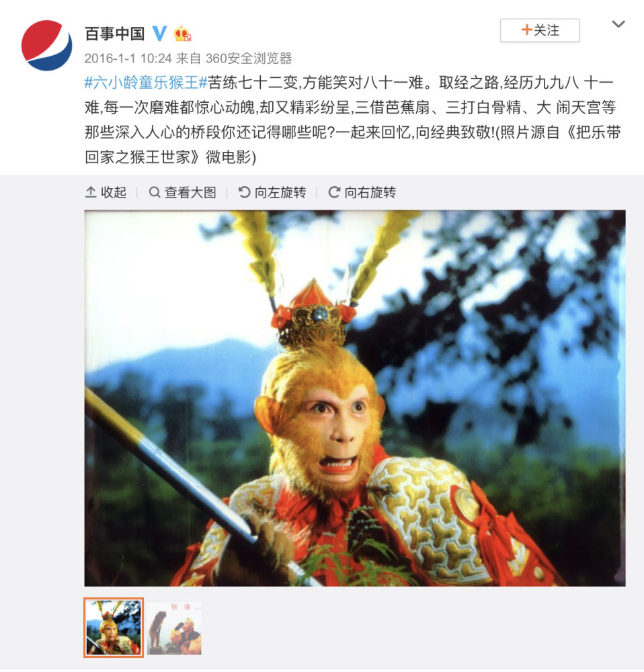Rotate image left with 向左旋转
The image size is (644, 672).
272,192
